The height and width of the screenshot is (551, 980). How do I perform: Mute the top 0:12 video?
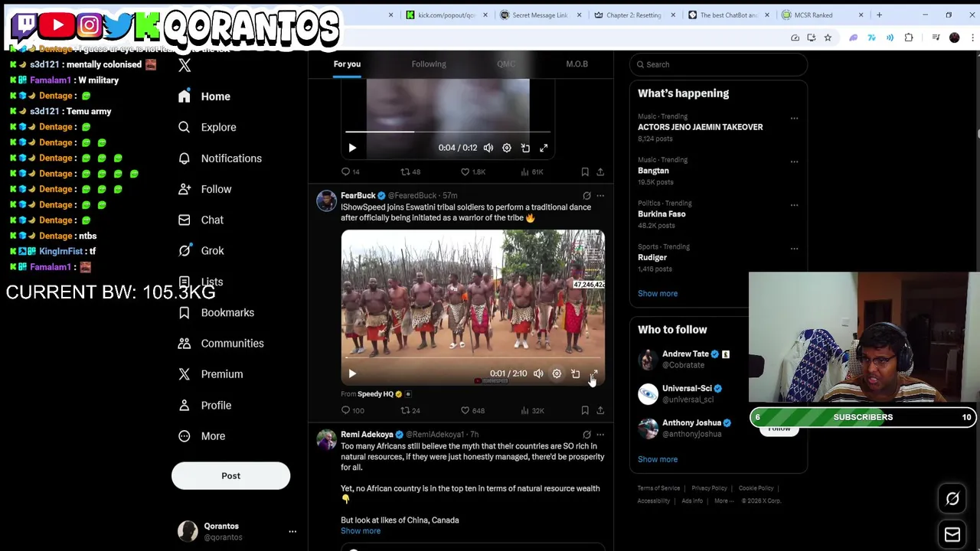[488, 148]
